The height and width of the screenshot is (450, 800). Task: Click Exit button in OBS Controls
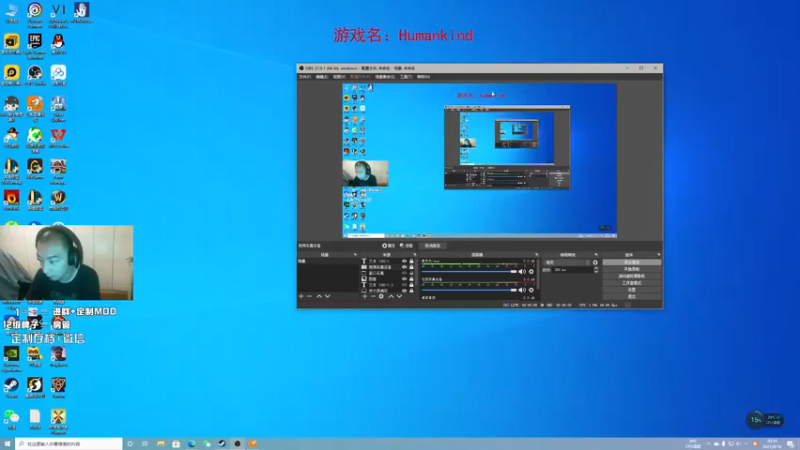coord(632,296)
